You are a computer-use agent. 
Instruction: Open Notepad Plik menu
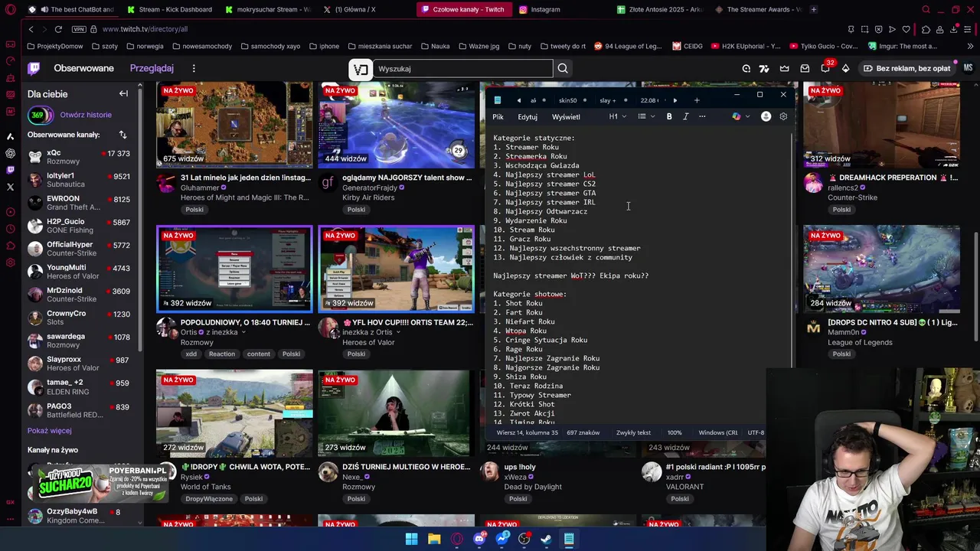pos(498,116)
